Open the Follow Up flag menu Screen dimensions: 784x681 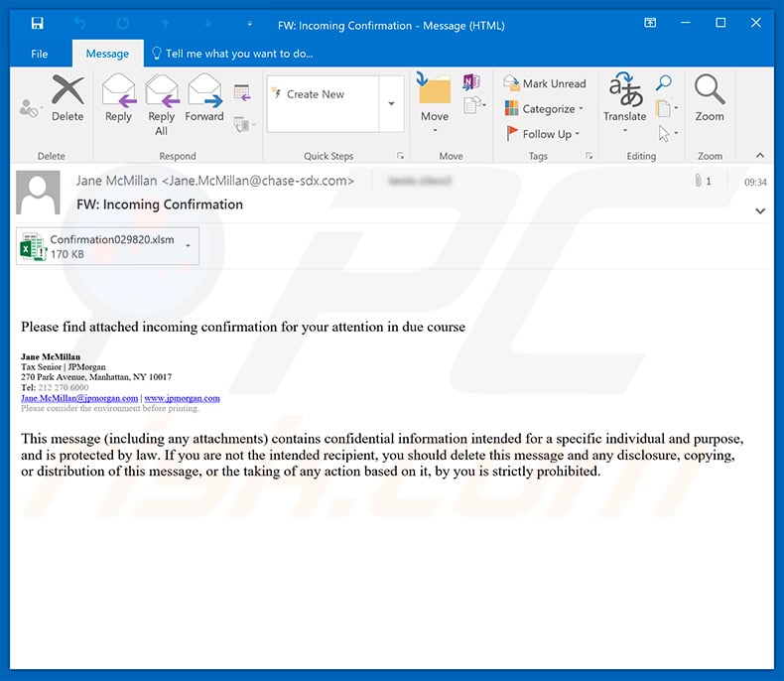[543, 134]
